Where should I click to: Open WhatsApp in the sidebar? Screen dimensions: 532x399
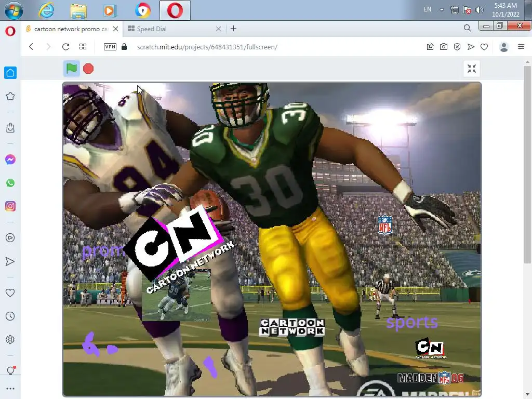point(10,183)
